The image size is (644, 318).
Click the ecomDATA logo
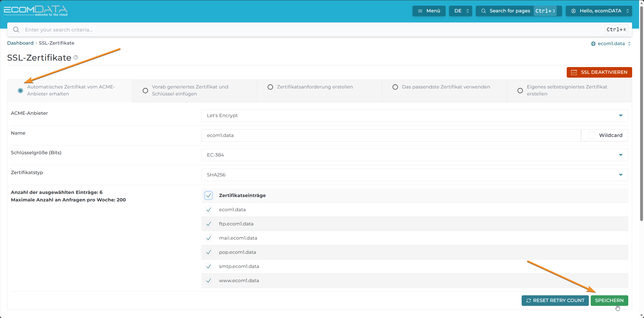[36, 11]
